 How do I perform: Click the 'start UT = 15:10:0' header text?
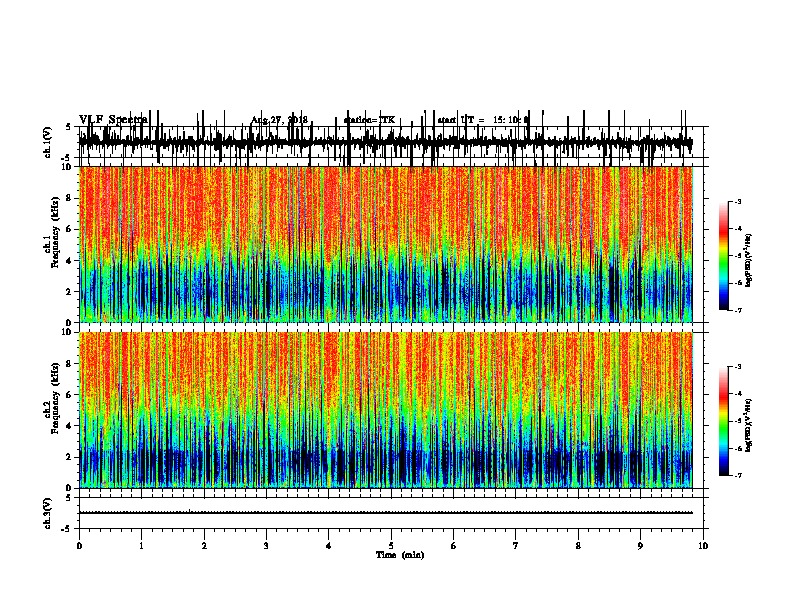[483, 120]
